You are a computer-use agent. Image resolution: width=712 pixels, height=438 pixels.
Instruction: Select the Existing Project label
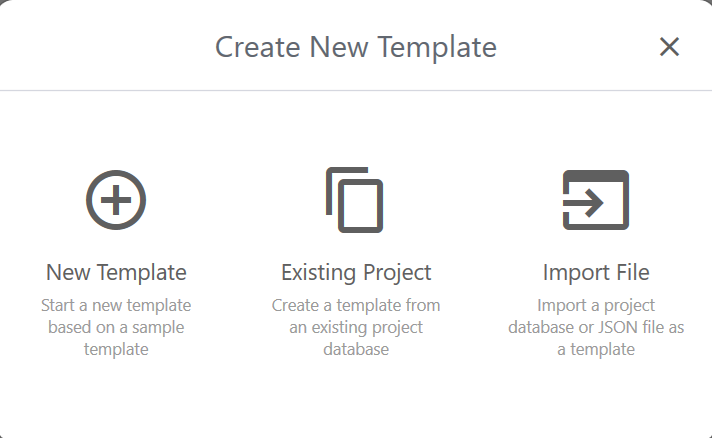pyautogui.click(x=356, y=272)
